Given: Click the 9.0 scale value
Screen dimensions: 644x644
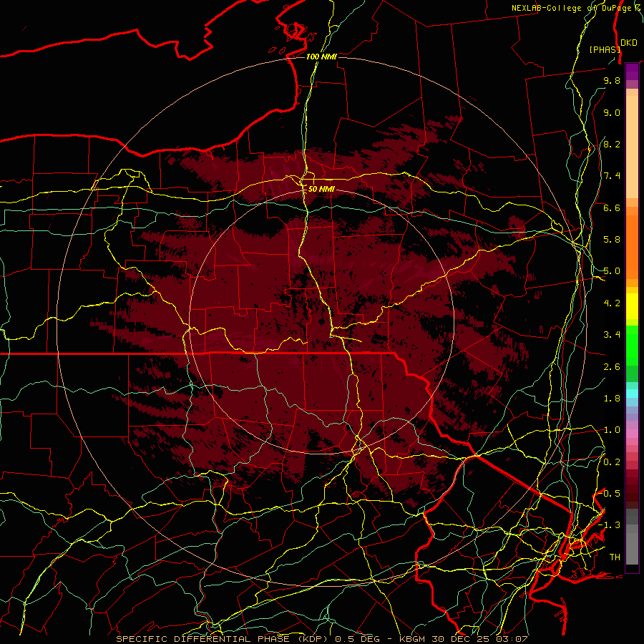Looking at the screenshot, I should pos(612,112).
